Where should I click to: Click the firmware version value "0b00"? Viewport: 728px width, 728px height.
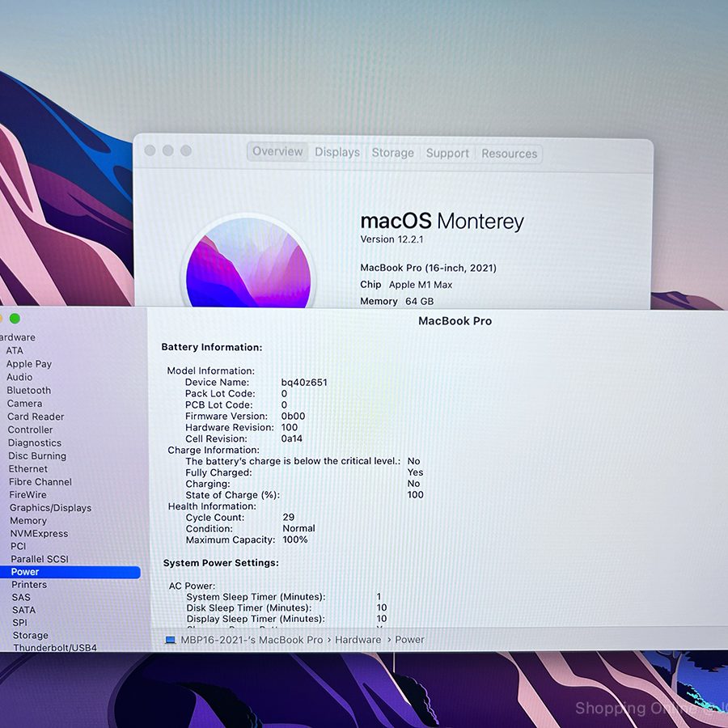pos(293,417)
